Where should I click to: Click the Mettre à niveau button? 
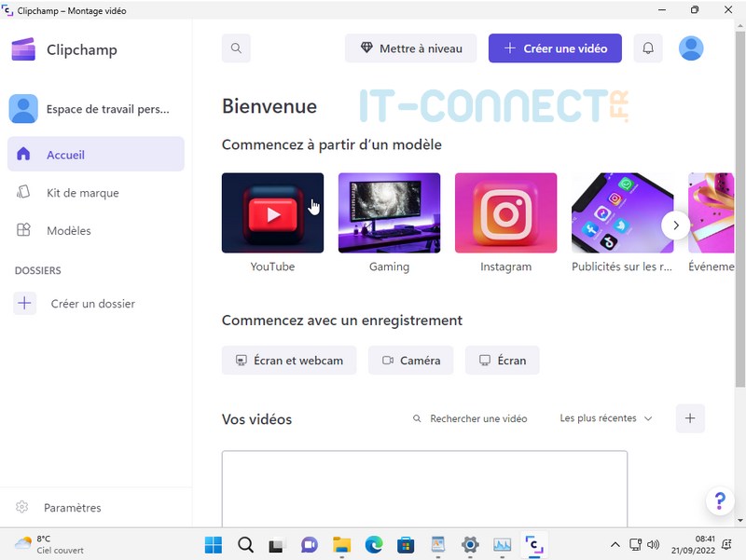pyautogui.click(x=410, y=48)
